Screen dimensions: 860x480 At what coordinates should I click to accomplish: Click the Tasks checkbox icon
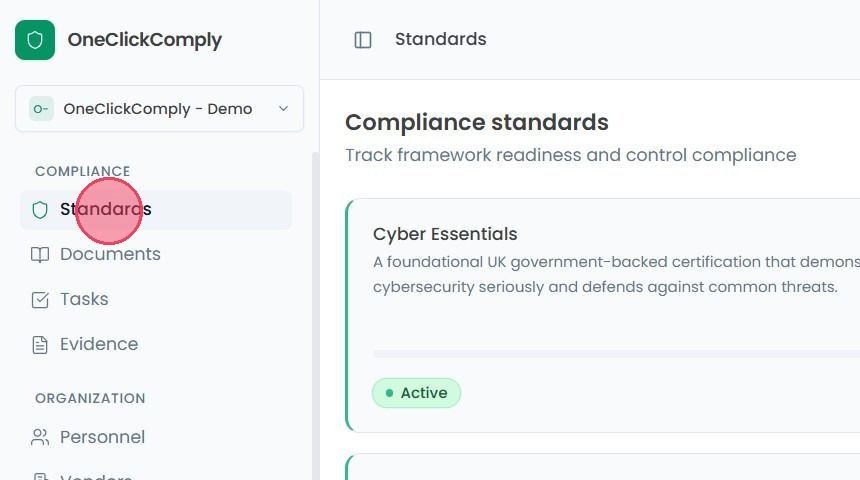click(40, 300)
